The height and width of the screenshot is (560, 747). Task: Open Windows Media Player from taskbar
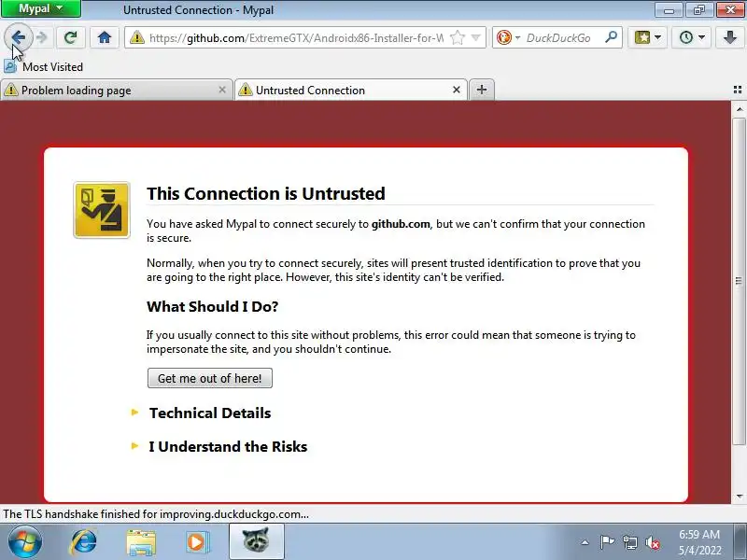(197, 542)
